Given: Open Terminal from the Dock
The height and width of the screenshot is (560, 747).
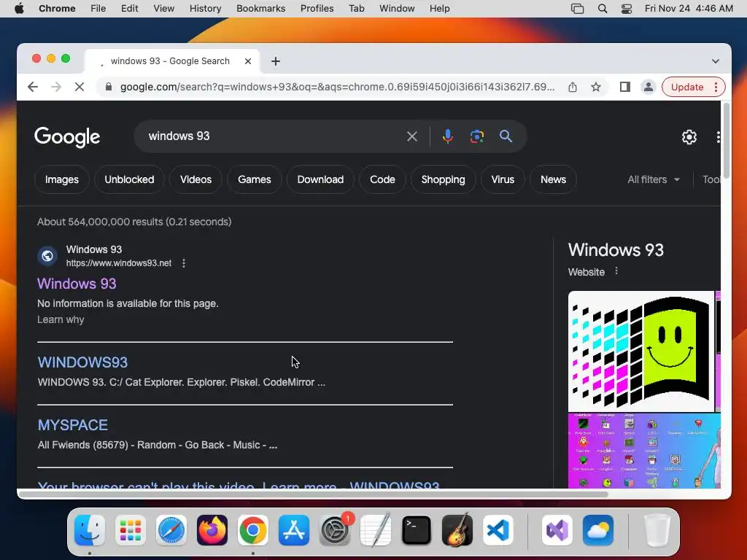Looking at the screenshot, I should point(417,530).
